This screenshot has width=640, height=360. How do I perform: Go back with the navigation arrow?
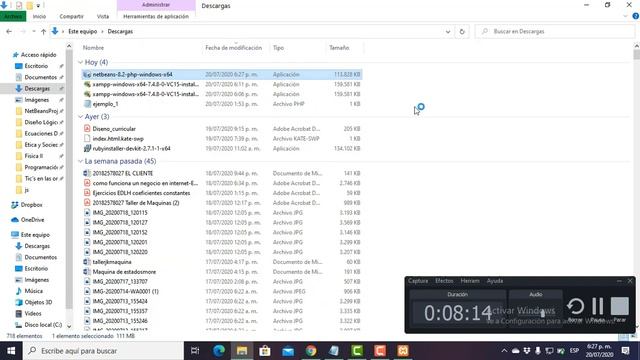(x=9, y=31)
